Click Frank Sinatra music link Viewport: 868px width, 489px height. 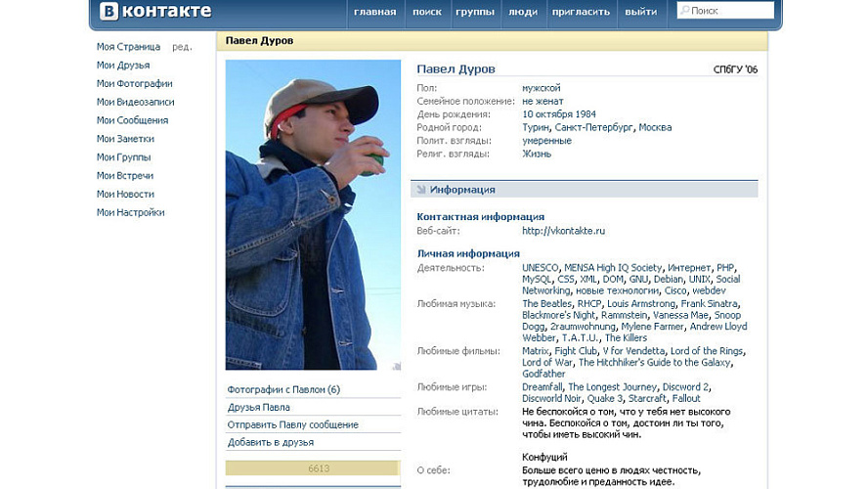[x=709, y=303]
